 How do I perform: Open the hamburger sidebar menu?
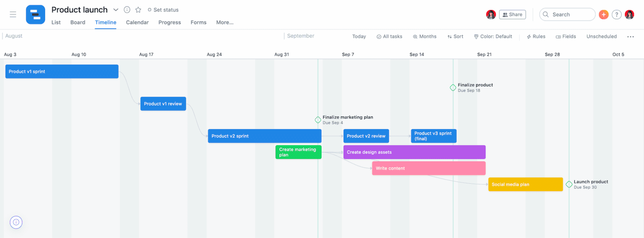[x=13, y=14]
